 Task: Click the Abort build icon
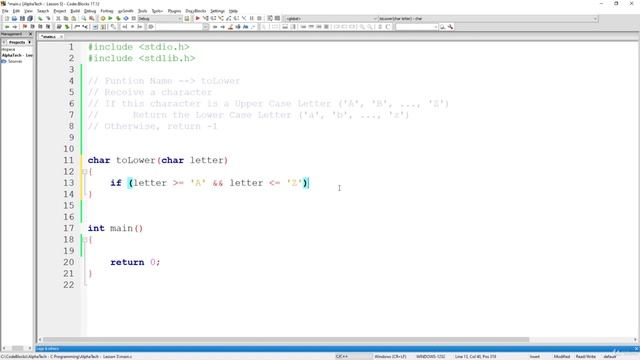pos(133,18)
